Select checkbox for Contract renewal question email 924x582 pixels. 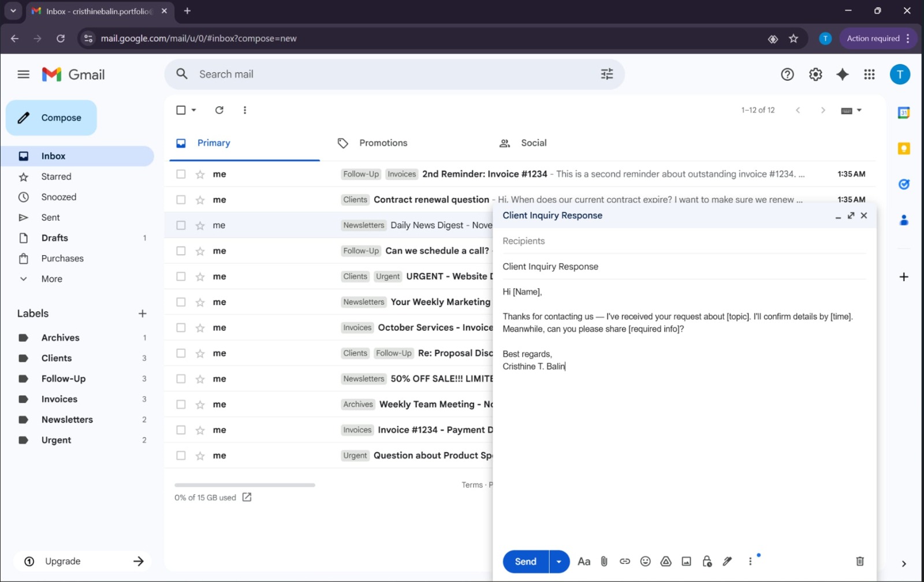point(181,200)
